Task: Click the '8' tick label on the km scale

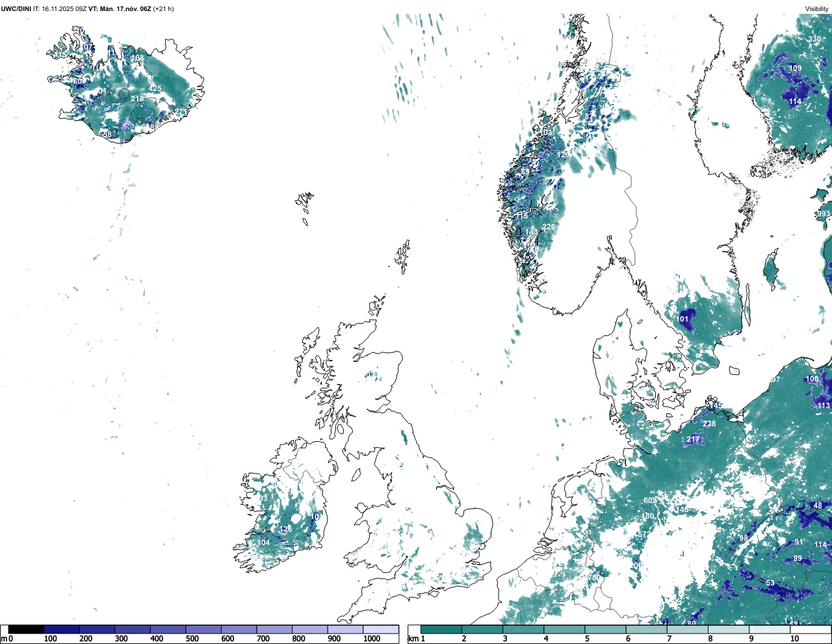Action: (x=710, y=639)
